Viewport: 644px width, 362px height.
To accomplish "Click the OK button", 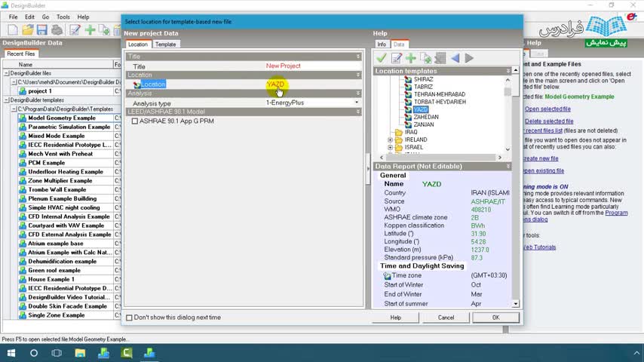I will click(x=495, y=318).
